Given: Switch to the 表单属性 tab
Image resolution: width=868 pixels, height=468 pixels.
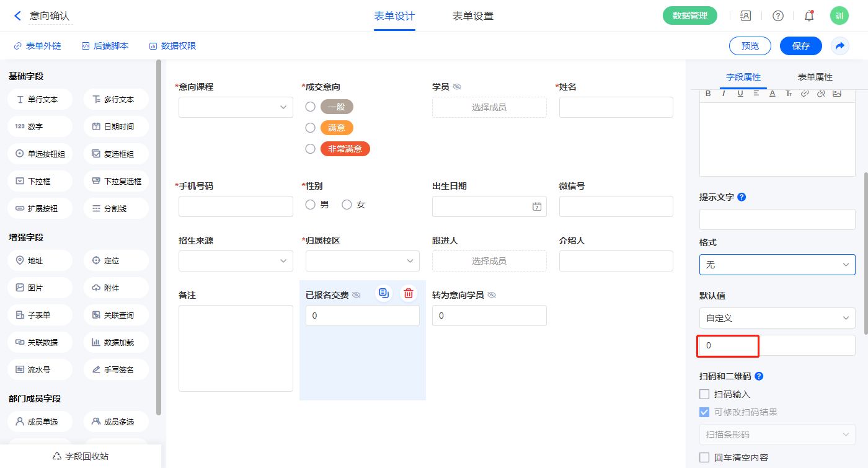Looking at the screenshot, I should [x=815, y=77].
